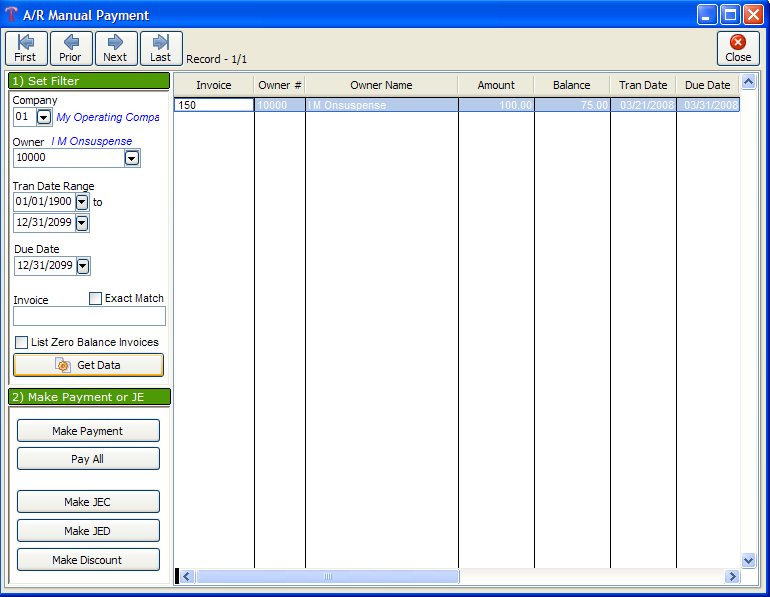Click the Make JEC button

(88, 502)
